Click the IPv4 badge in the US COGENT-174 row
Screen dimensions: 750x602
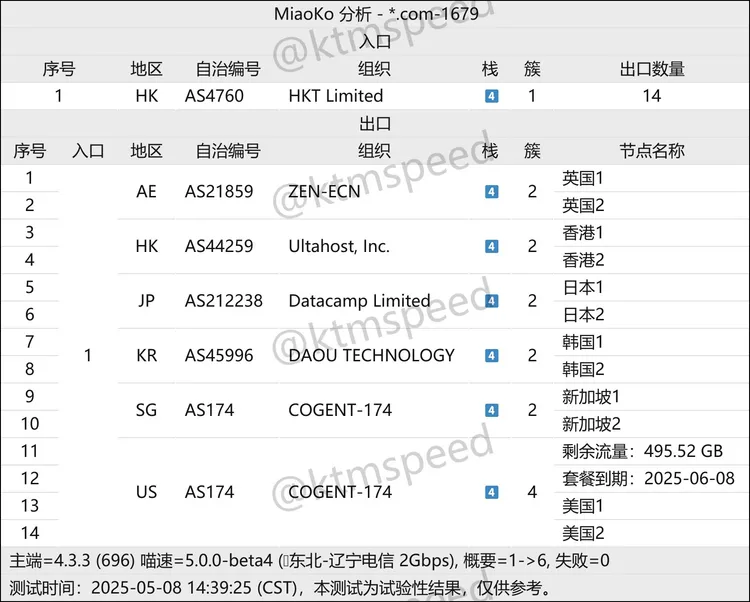pyautogui.click(x=491, y=492)
